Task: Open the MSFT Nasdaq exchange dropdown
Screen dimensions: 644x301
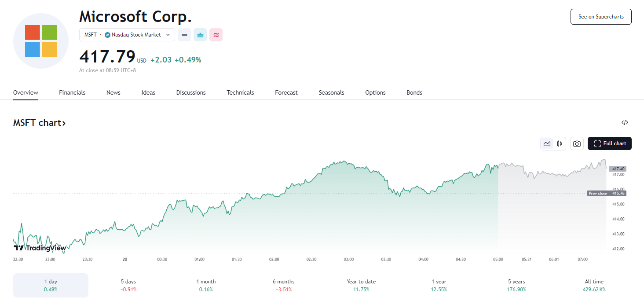Action: click(127, 35)
